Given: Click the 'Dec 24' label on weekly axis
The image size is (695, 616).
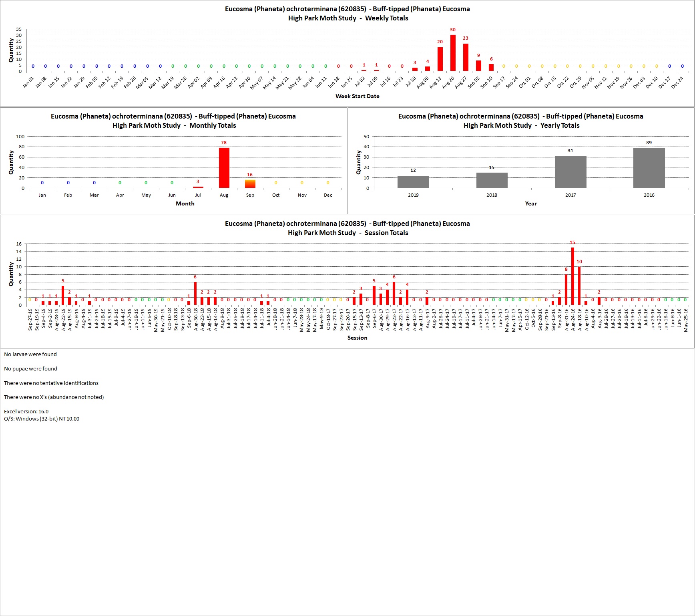Looking at the screenshot, I should (x=677, y=82).
